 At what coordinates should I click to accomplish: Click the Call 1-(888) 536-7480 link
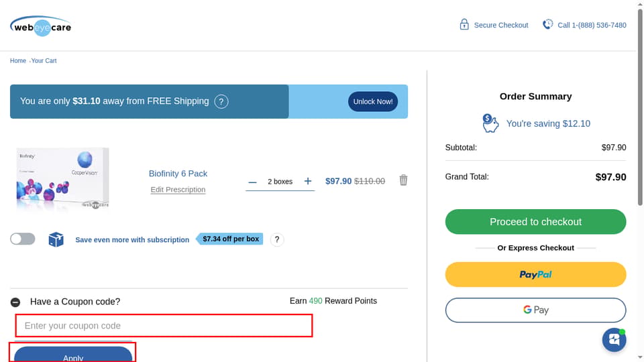[592, 25]
